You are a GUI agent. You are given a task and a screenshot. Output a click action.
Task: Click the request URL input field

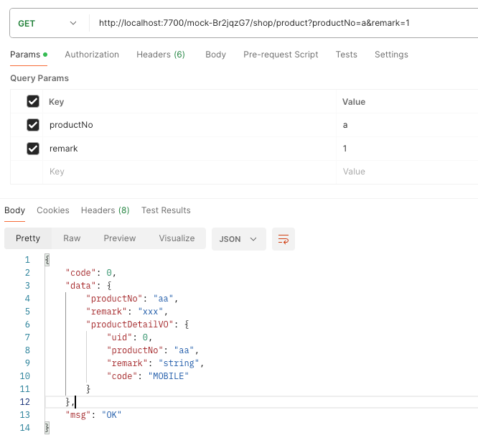tap(280, 24)
